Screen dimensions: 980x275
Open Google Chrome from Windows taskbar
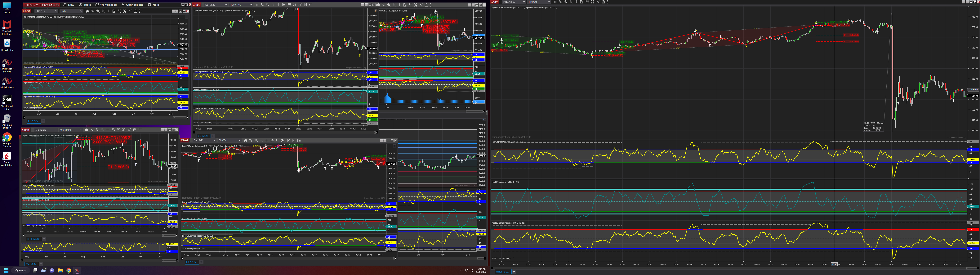tap(69, 270)
